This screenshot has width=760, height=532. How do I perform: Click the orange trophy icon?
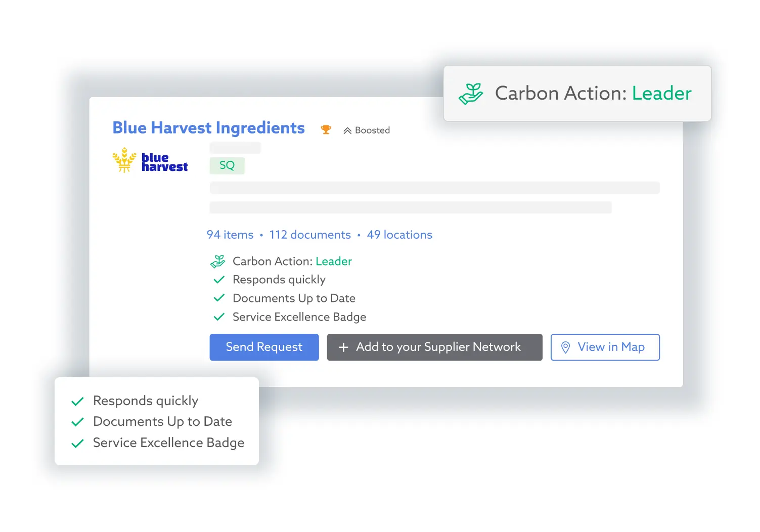pos(326,130)
